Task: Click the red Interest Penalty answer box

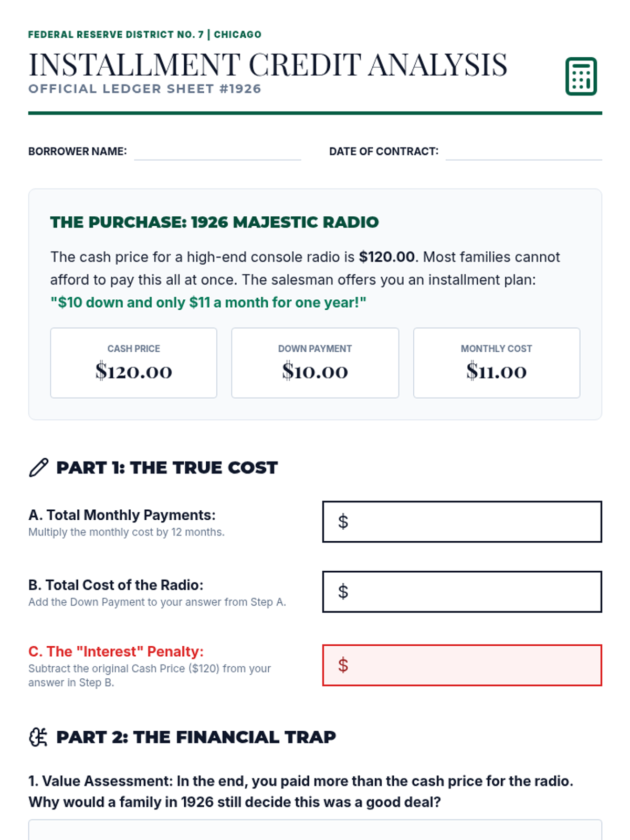Action: (x=462, y=665)
